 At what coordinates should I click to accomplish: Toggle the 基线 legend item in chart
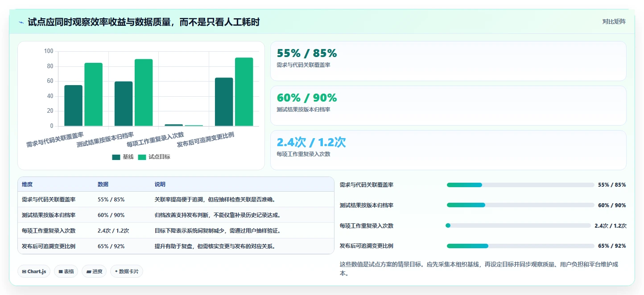tap(123, 157)
